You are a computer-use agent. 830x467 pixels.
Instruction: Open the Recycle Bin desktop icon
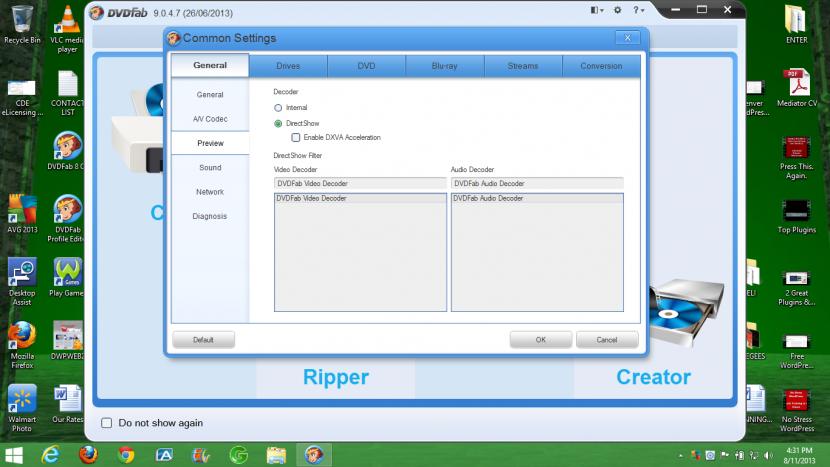coord(22,24)
